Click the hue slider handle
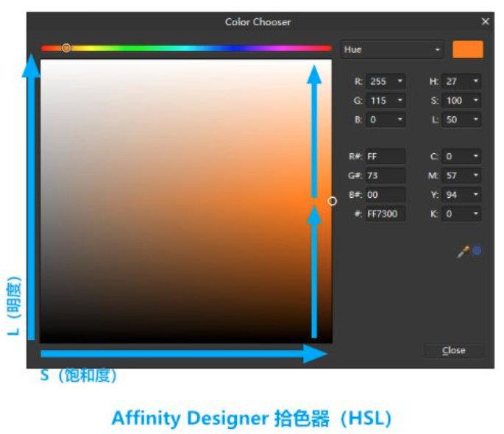Screen dimensions: 504x434 click(66, 48)
